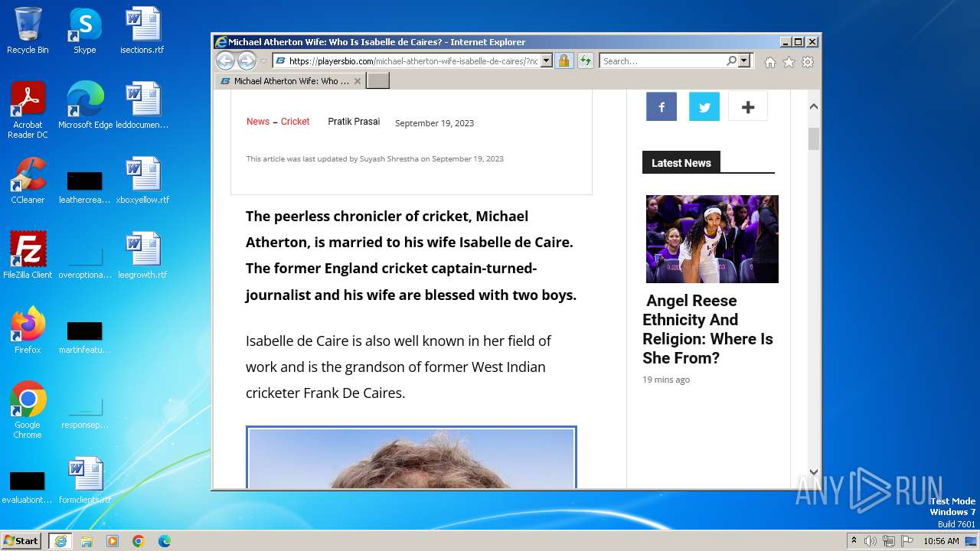Click the page scrollbar down arrow

point(814,472)
